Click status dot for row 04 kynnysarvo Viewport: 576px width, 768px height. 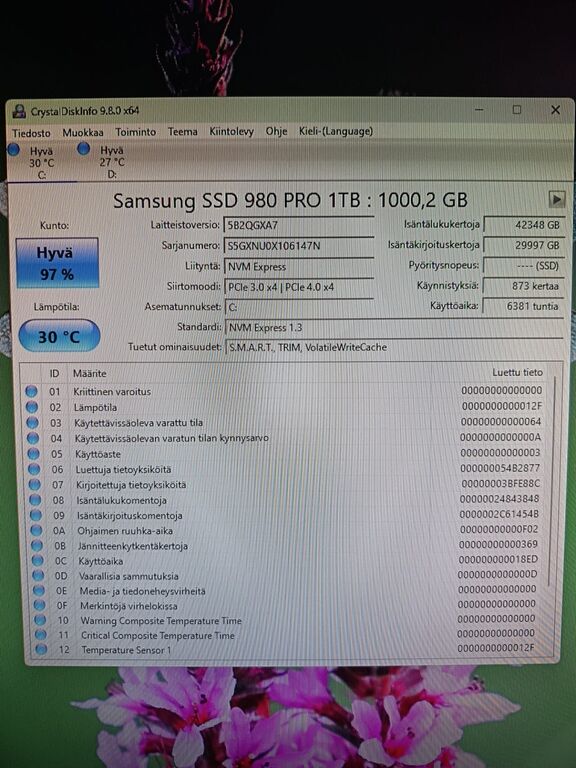[33, 438]
